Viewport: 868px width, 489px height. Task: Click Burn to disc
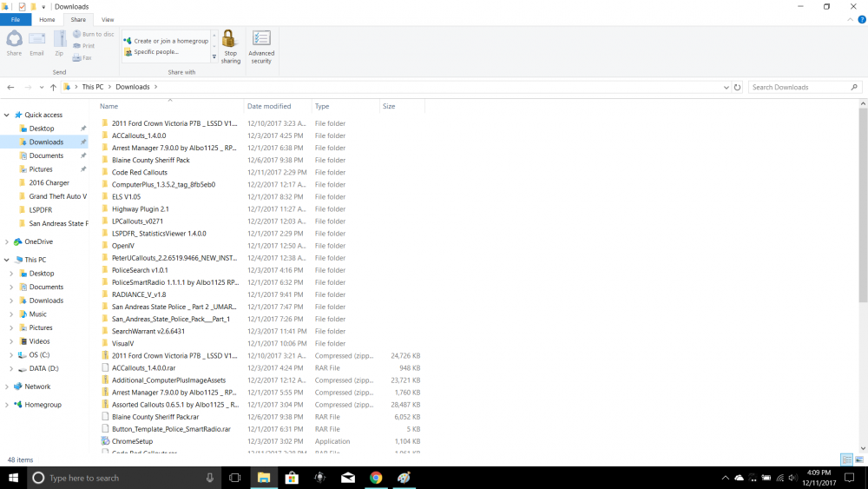pos(93,35)
